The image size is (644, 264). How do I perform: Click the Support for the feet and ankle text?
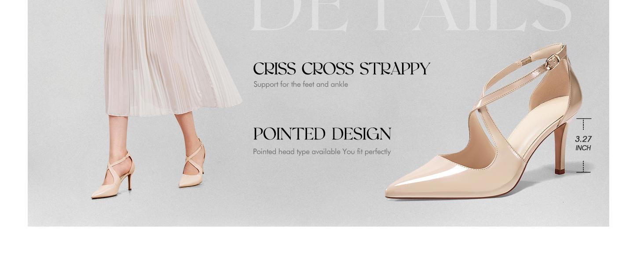coord(300,84)
